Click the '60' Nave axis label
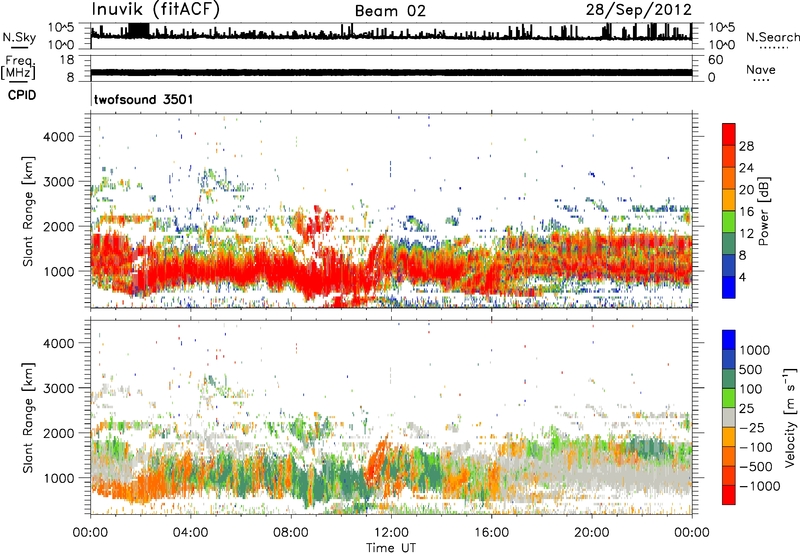 (716, 60)
